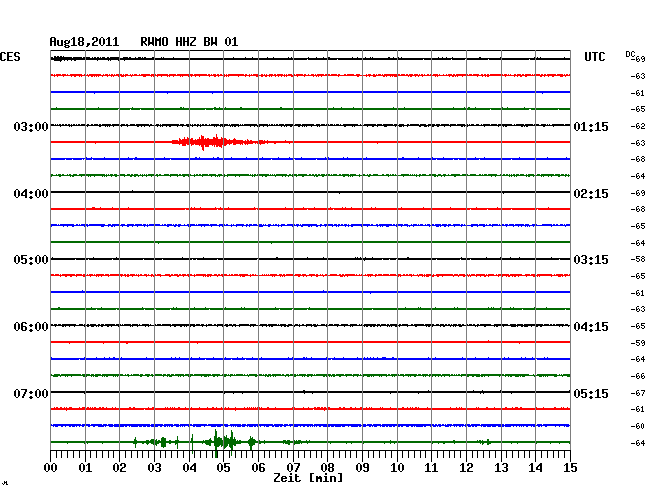Click the 03:00 local time label
The width and height of the screenshot is (650, 494).
point(31,126)
